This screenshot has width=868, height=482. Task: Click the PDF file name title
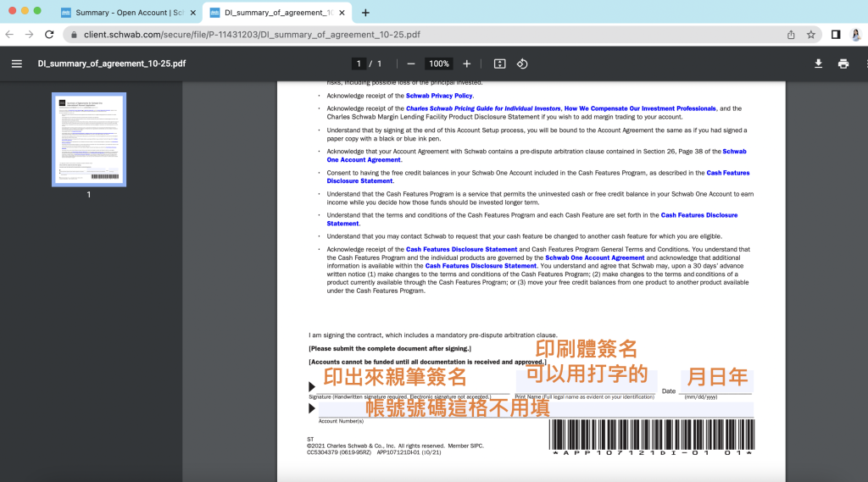click(x=112, y=64)
